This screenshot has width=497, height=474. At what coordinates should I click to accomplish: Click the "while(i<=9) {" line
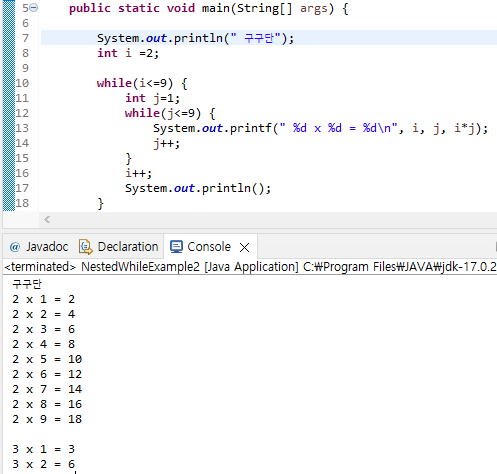tap(142, 83)
